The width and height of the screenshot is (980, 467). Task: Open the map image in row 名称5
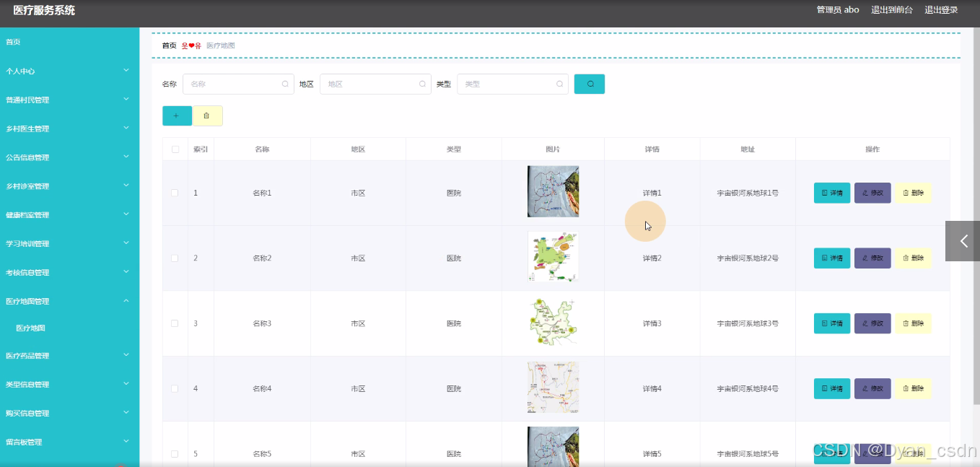(x=553, y=447)
